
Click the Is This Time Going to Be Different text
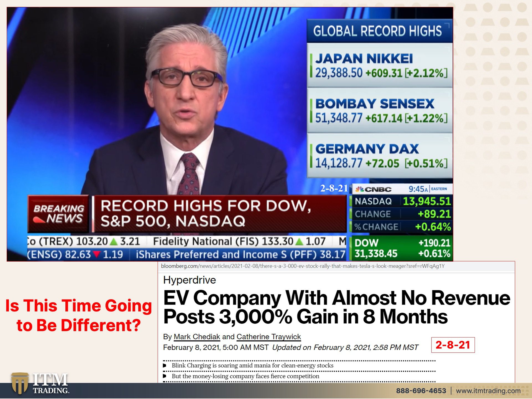pos(79,315)
